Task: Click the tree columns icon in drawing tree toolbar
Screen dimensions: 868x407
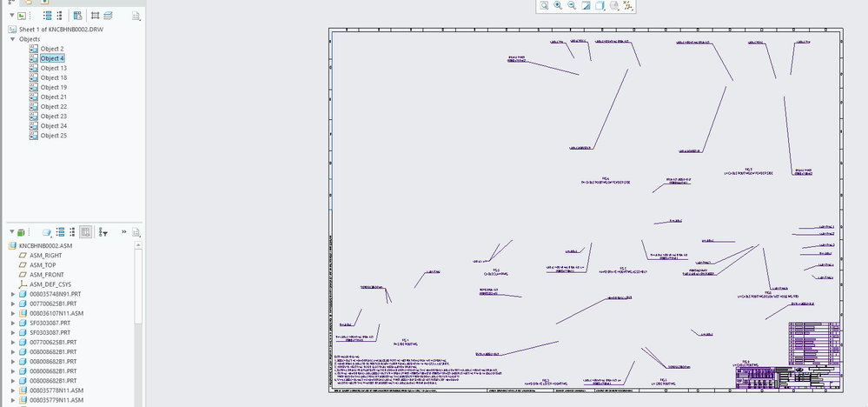Action: 77,16
